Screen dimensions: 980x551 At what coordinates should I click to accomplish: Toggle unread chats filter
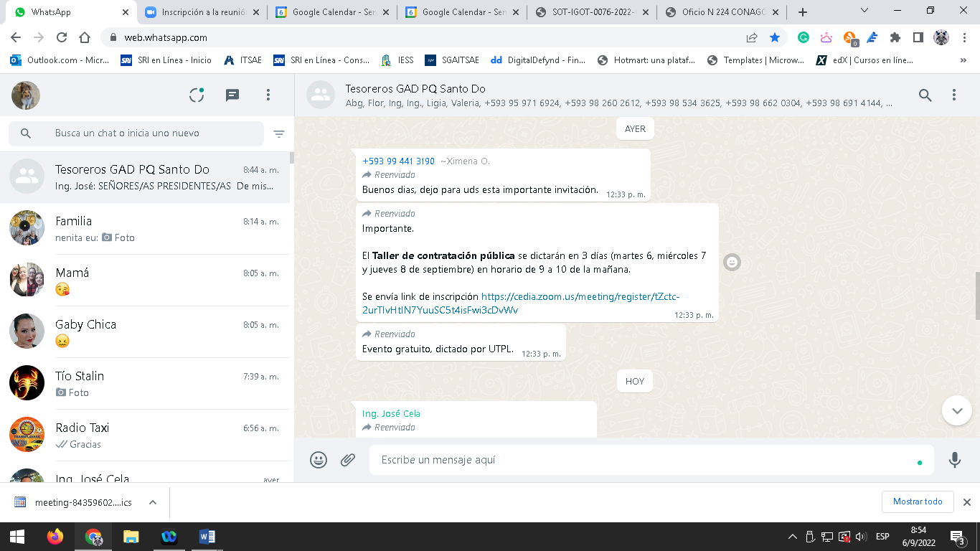point(279,134)
